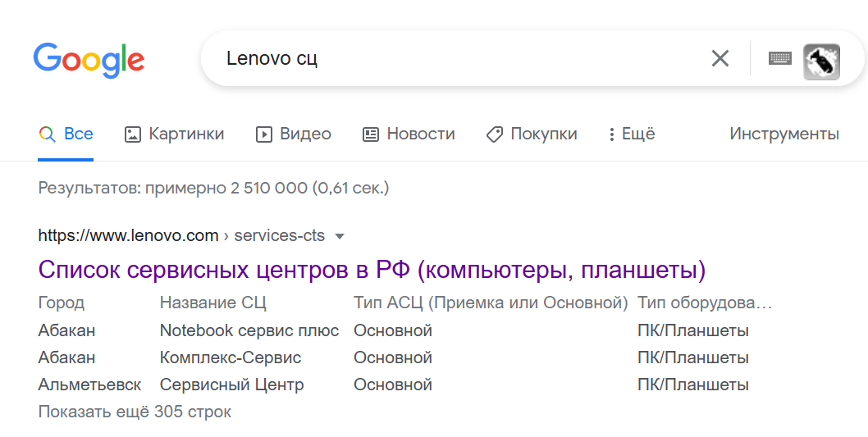Viewport: 868px width, 437px height.
Task: Click the Видео play icon
Action: [264, 134]
